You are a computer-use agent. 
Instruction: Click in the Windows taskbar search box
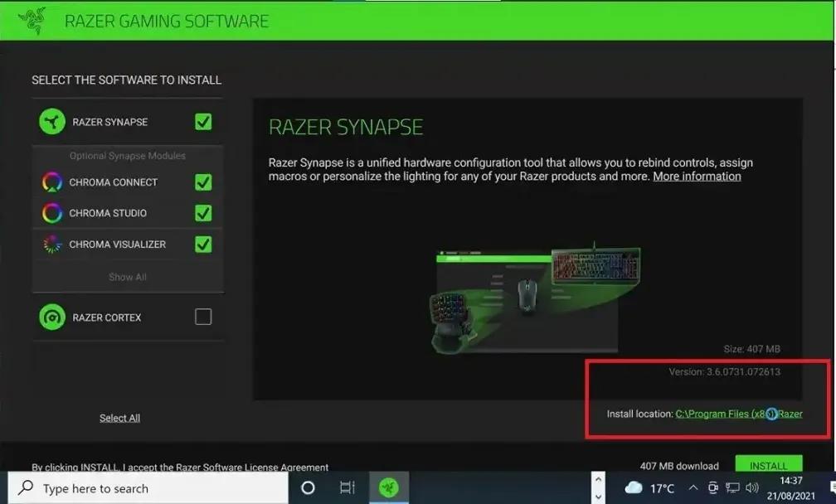(x=148, y=488)
